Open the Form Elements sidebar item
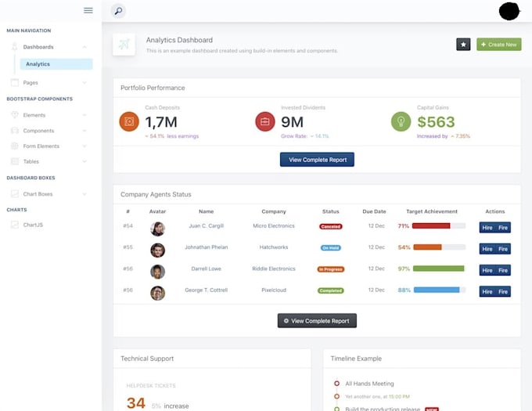The height and width of the screenshot is (411, 532). (49, 146)
